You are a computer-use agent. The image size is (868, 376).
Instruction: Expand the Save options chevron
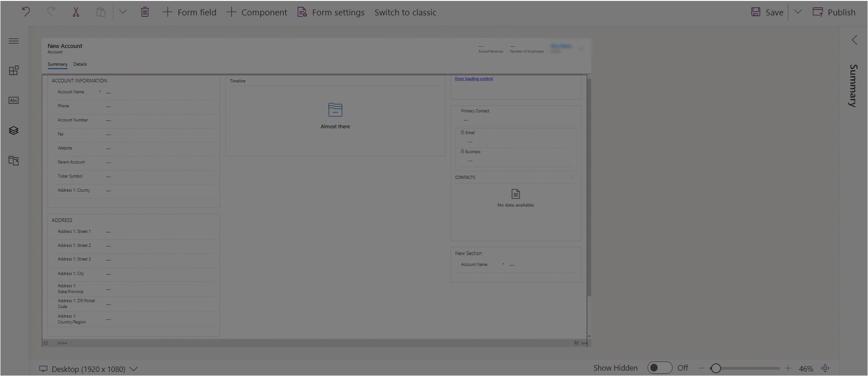pos(798,12)
